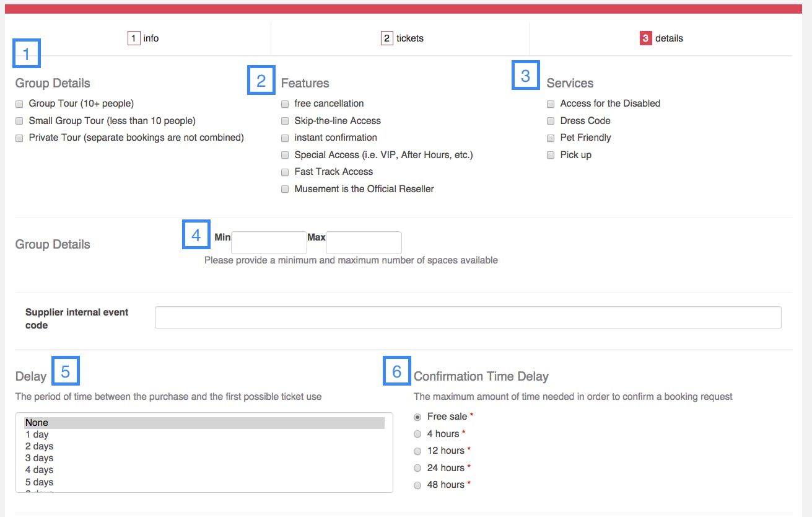Image resolution: width=812 pixels, height=517 pixels.
Task: Toggle instant confirmation checkbox
Action: pyautogui.click(x=285, y=138)
